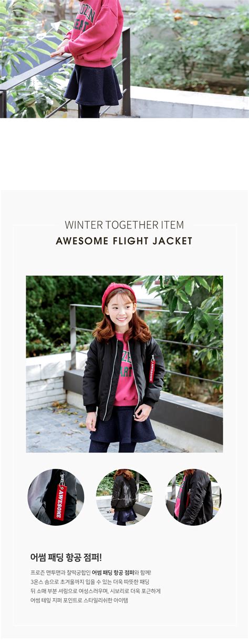Click the red beanie in the main photo
The width and height of the screenshot is (249, 644).
pos(118,293)
